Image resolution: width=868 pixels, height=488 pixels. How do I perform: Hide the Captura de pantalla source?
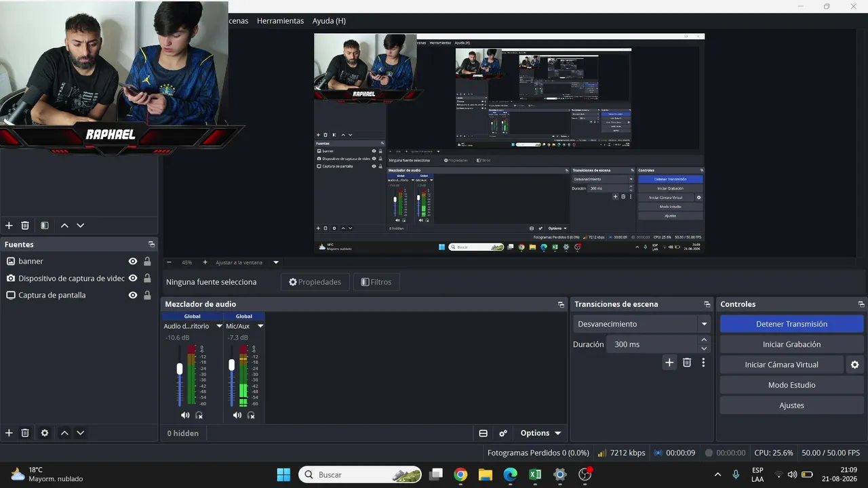(x=133, y=295)
